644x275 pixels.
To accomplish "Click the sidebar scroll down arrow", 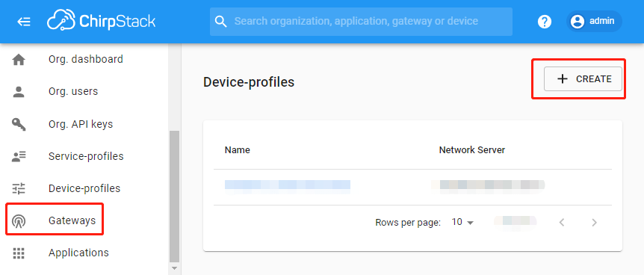I will click(174, 268).
